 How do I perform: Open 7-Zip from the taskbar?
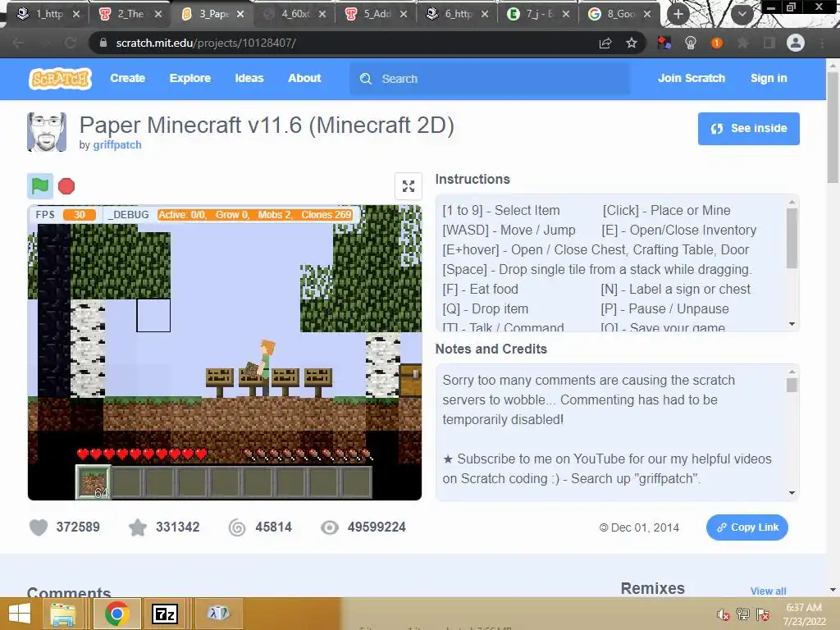pyautogui.click(x=165, y=614)
